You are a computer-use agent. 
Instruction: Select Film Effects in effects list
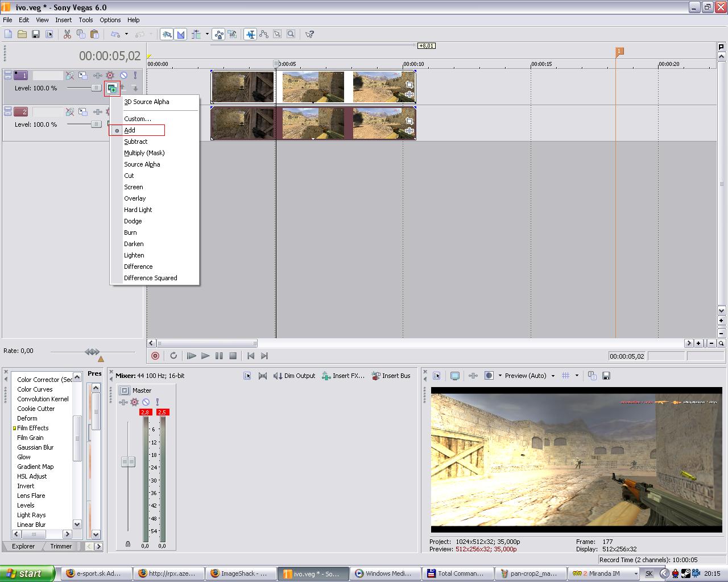(x=32, y=428)
